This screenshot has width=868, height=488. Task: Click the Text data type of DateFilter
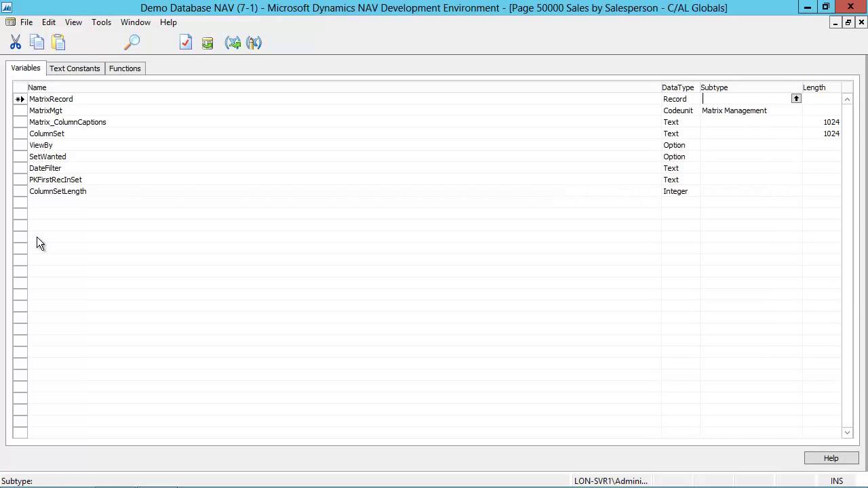click(680, 168)
